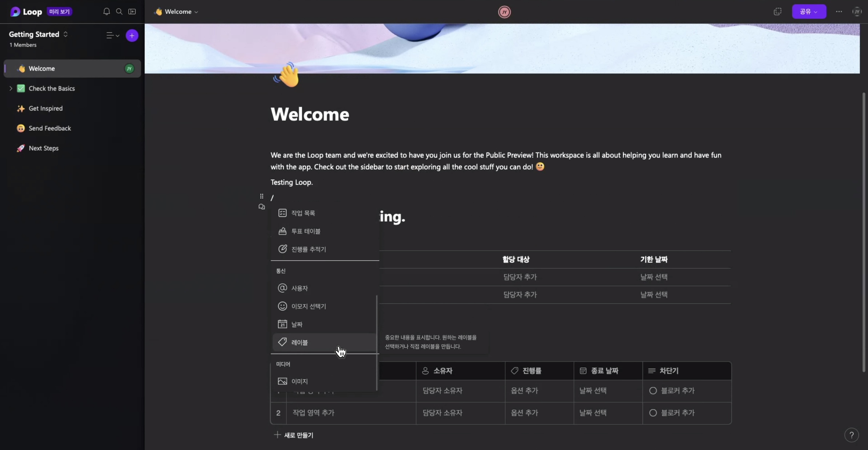868x450 pixels.
Task: Click the 1 Members text
Action: point(23,45)
